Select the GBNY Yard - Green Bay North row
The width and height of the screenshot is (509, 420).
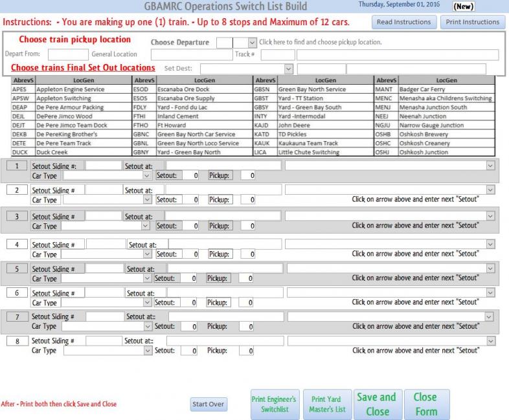tap(192, 152)
